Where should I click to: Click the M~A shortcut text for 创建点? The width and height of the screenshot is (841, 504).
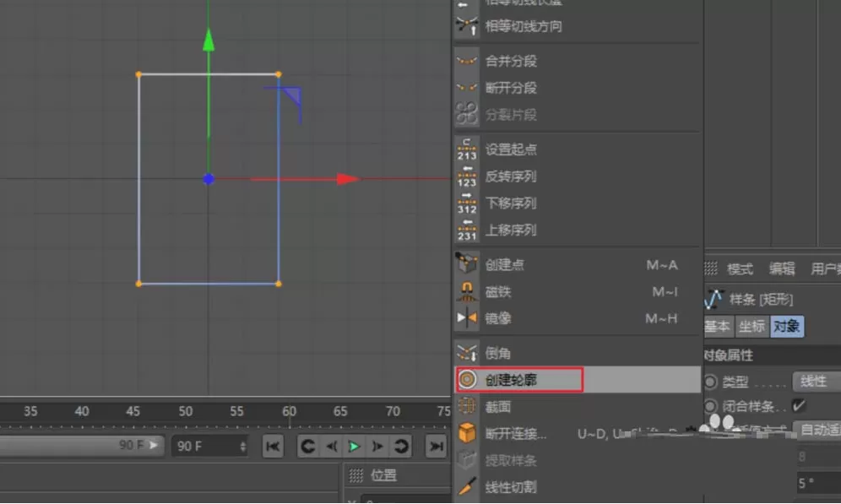[x=662, y=265]
